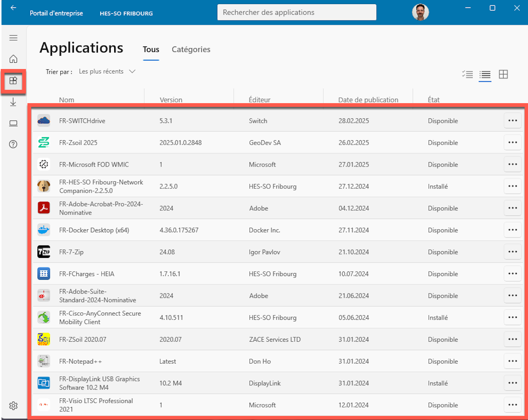The image size is (528, 420).
Task: Open more options for FR-Notepad++
Action: click(513, 361)
